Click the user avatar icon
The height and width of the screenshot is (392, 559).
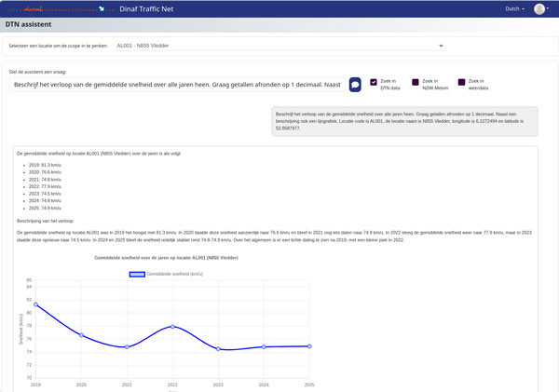point(539,8)
